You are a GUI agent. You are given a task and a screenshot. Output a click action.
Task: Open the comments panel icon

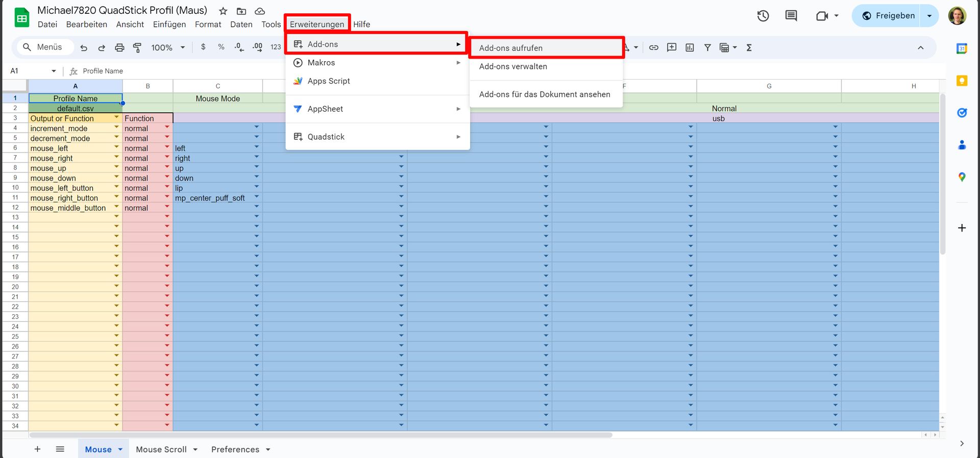point(791,16)
